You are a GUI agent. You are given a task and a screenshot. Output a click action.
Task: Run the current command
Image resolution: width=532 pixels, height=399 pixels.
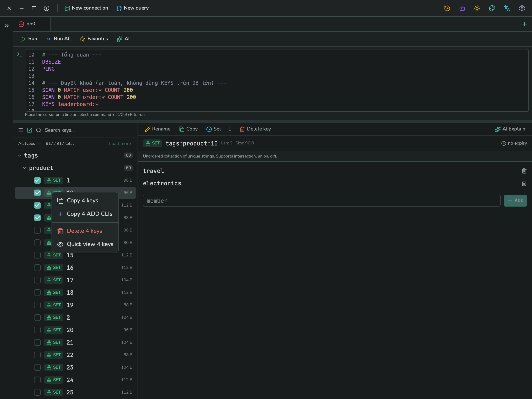click(x=29, y=39)
